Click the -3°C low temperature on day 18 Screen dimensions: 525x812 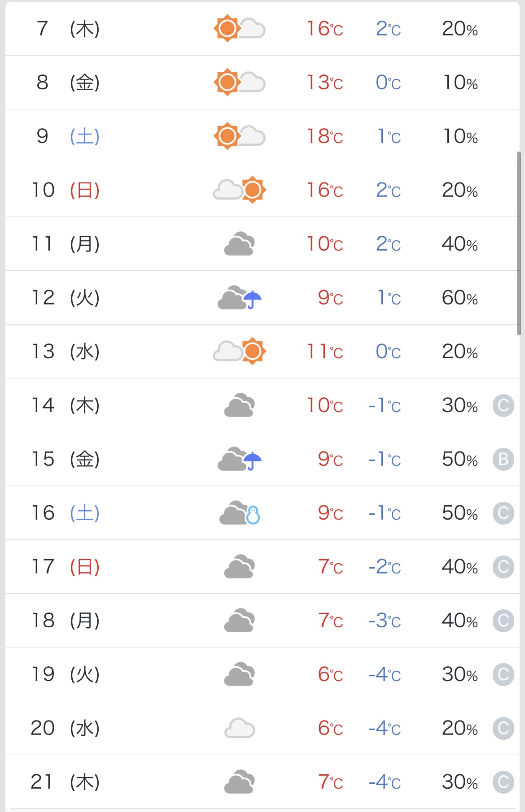point(385,621)
